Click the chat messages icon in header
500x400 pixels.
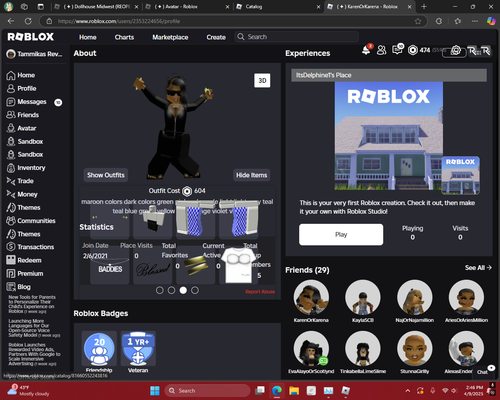click(x=397, y=50)
